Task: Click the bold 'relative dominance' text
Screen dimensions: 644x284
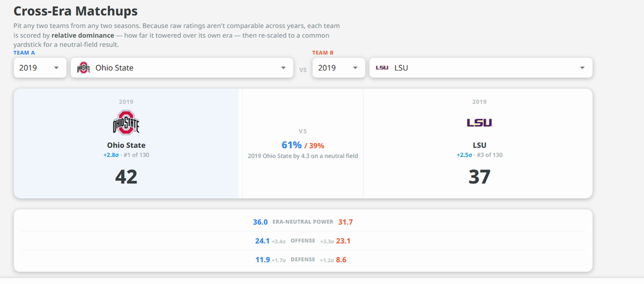Action: point(83,35)
